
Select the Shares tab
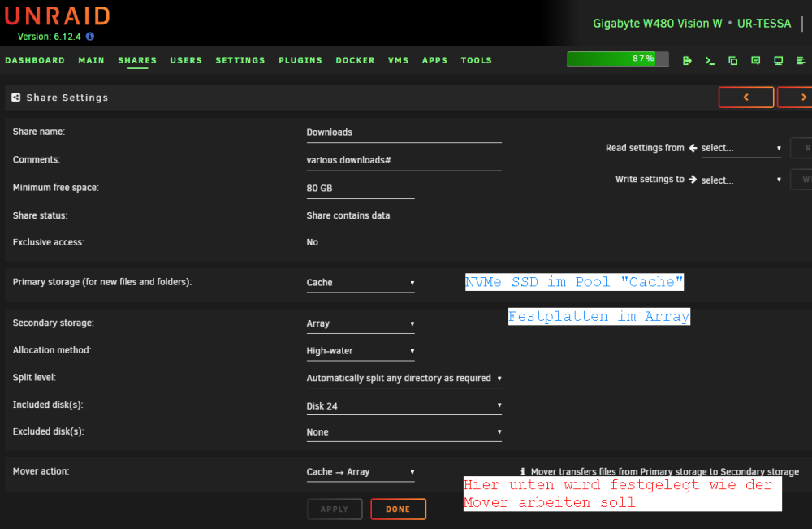[137, 60]
